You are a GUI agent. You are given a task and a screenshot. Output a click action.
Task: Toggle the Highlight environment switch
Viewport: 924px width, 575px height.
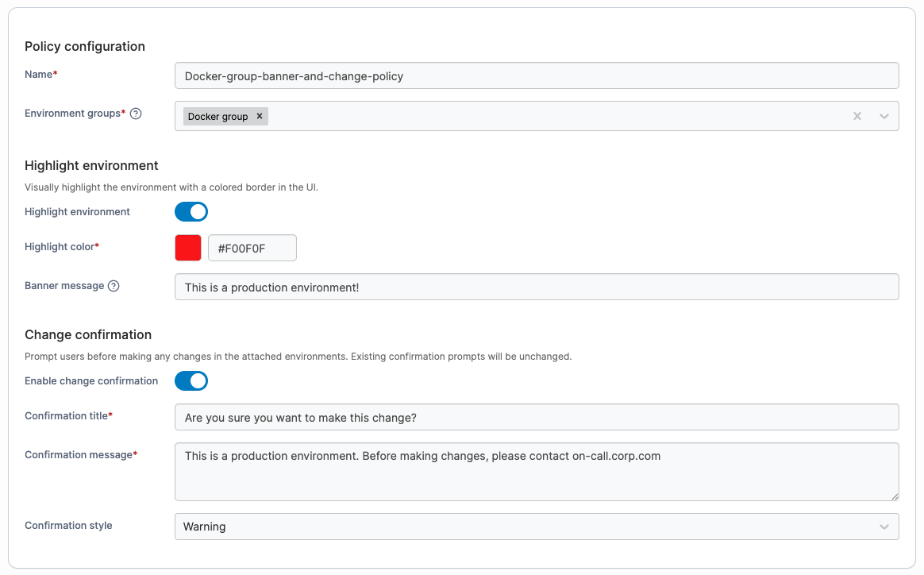coord(191,212)
